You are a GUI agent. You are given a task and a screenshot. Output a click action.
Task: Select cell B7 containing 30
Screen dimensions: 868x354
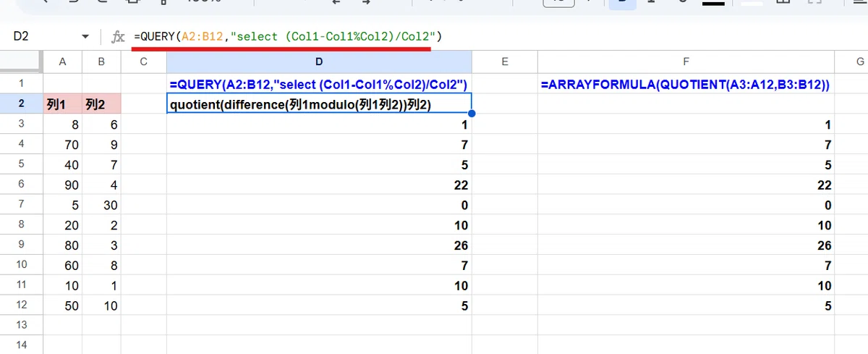[x=101, y=205]
